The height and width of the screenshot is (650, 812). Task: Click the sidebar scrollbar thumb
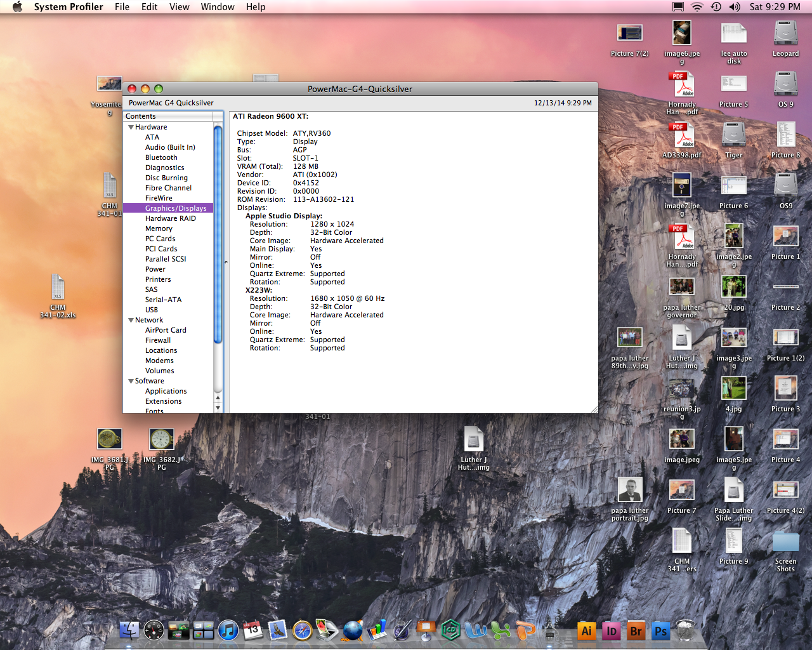[x=218, y=235]
